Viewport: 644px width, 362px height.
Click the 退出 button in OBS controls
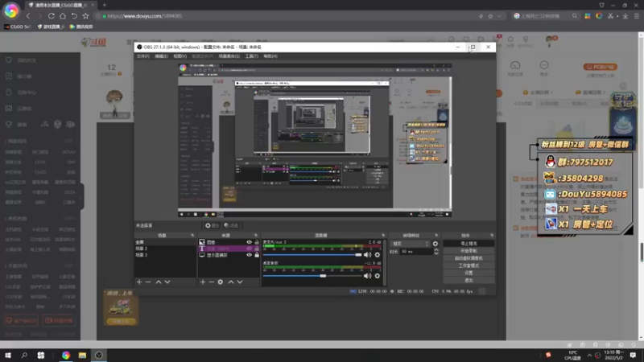[469, 280]
